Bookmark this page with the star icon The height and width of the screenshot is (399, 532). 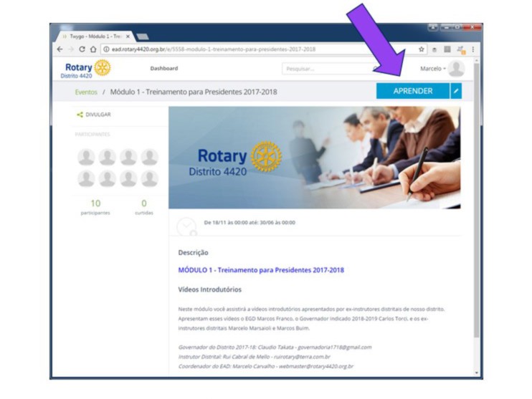(422, 49)
